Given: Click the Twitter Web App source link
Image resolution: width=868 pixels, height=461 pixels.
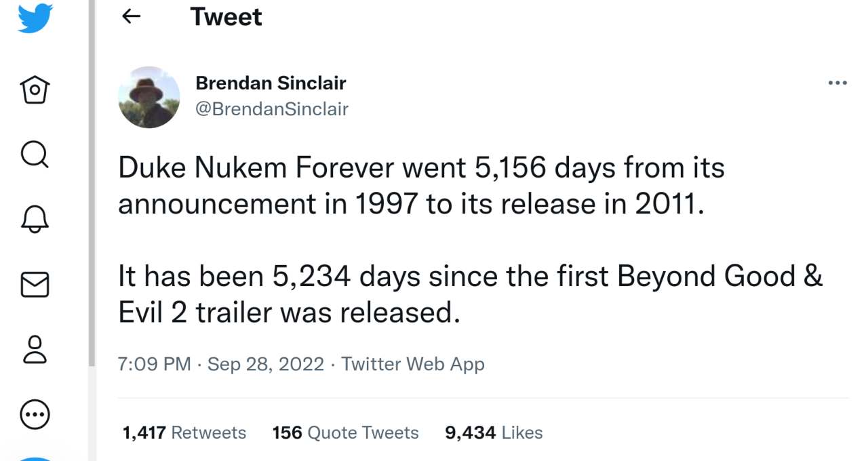Looking at the screenshot, I should pos(413,364).
